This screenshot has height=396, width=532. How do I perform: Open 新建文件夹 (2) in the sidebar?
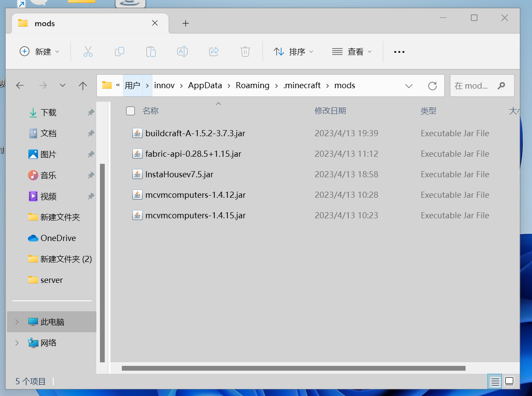(x=60, y=259)
